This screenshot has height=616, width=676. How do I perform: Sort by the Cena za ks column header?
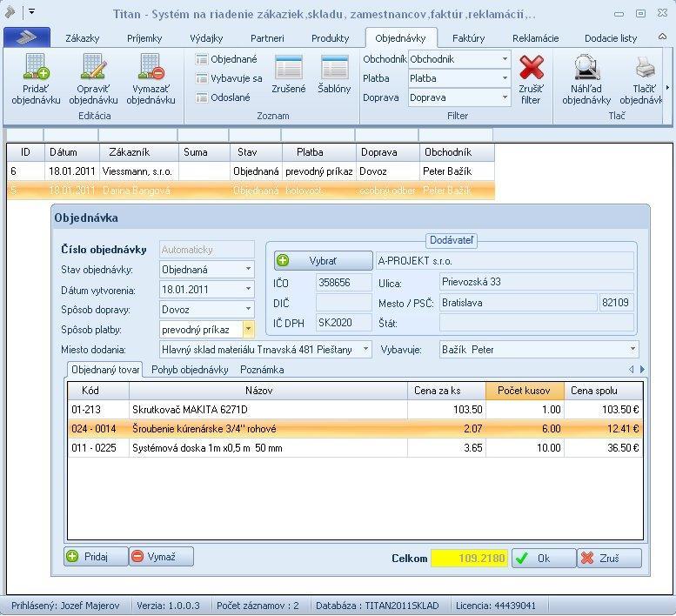[446, 391]
